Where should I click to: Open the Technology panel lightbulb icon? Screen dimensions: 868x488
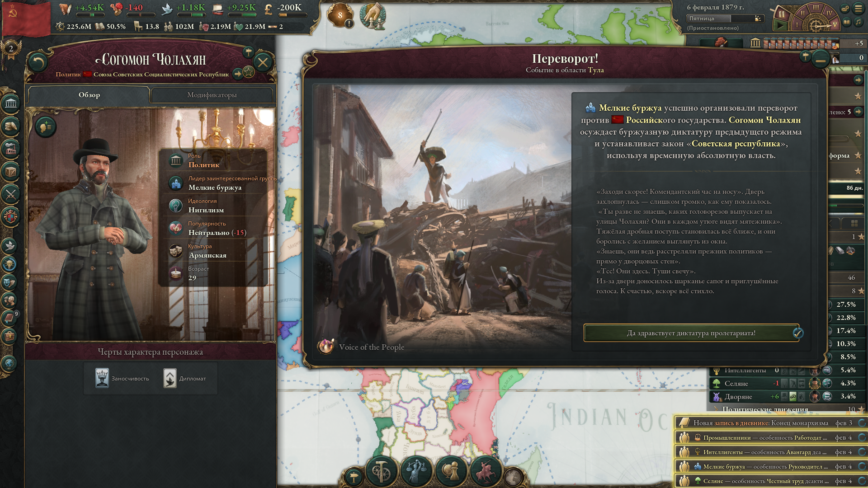[x=10, y=263]
